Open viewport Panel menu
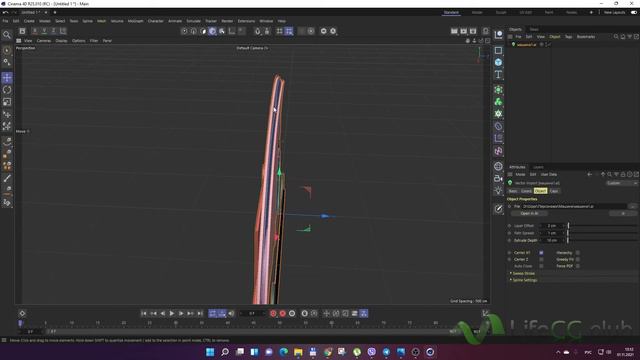The height and width of the screenshot is (360, 640). (107, 41)
